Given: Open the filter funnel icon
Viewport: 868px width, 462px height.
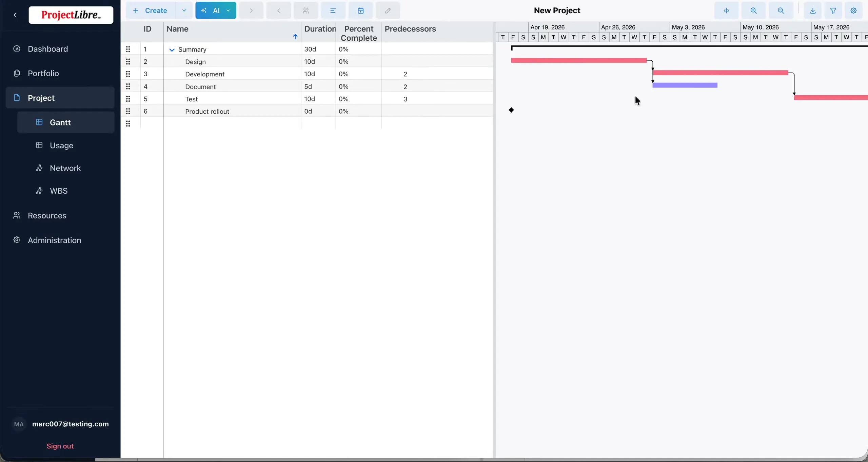Looking at the screenshot, I should tap(833, 11).
